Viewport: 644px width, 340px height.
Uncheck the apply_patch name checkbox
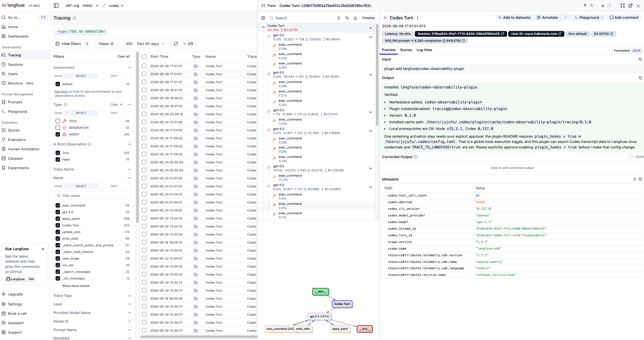pyautogui.click(x=58, y=219)
